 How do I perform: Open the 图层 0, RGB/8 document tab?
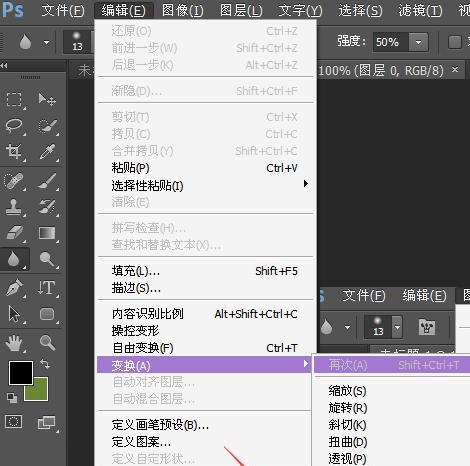[381, 70]
